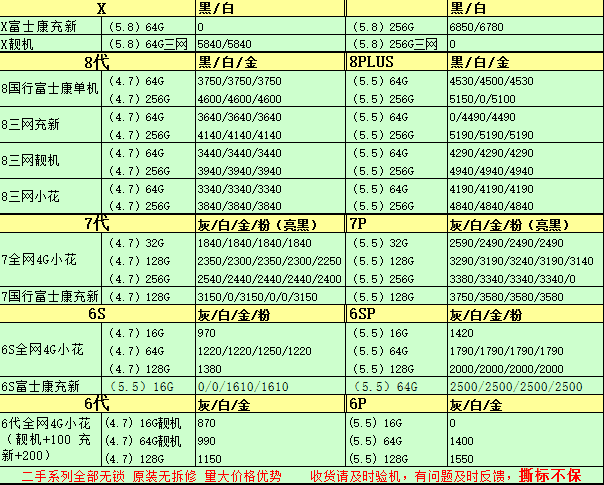This screenshot has width=604, height=485.
Task: Select the 8代 section header
Action: click(97, 62)
